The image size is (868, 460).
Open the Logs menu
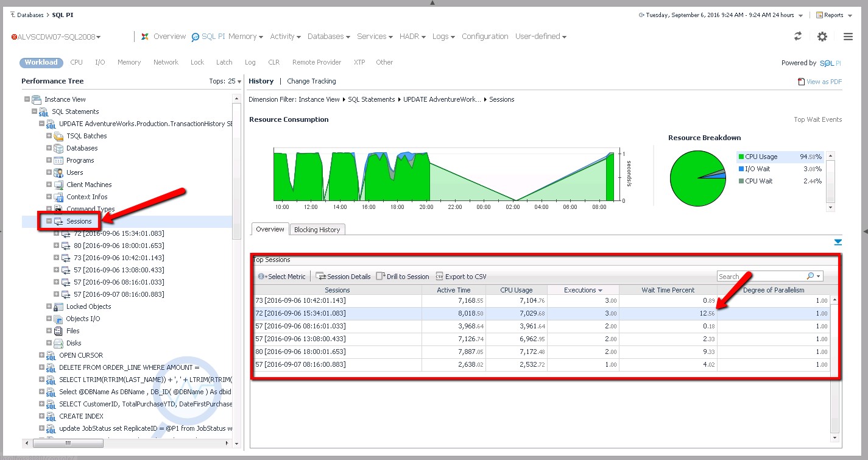coord(443,37)
